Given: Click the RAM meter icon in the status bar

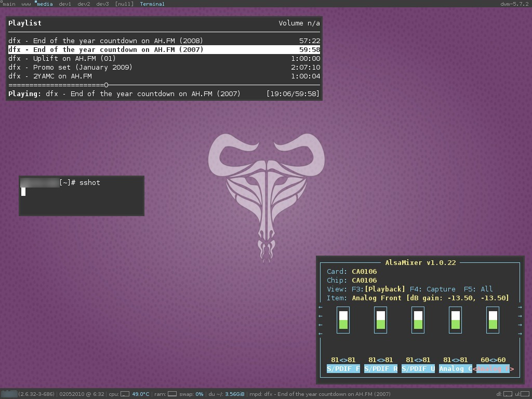Looking at the screenshot, I should (171, 394).
